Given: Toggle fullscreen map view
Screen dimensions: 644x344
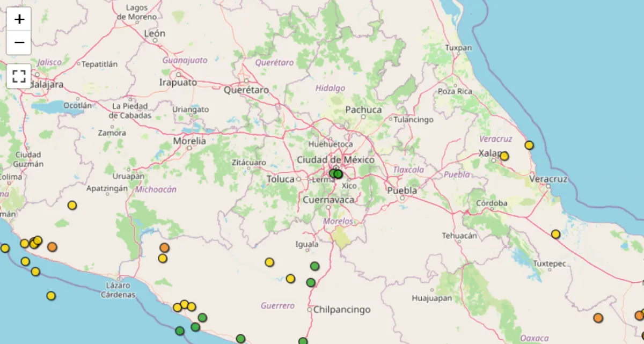Looking at the screenshot, I should click(19, 76).
